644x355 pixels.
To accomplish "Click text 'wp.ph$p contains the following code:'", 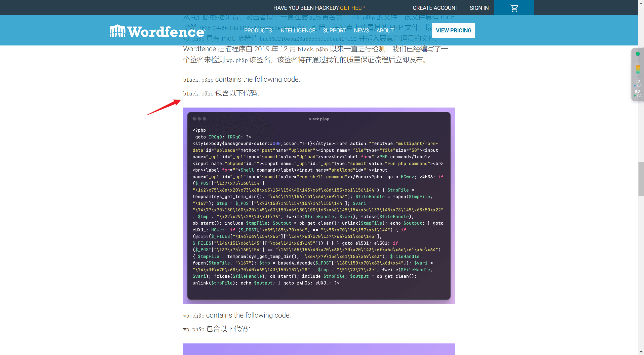I will pyautogui.click(x=237, y=315).
